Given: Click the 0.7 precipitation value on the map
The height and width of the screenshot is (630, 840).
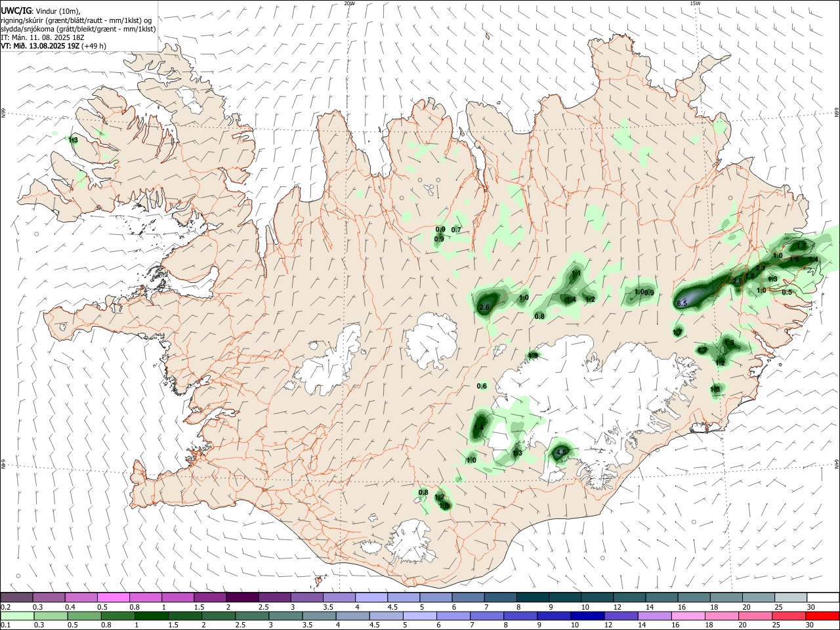Looking at the screenshot, I should (457, 230).
